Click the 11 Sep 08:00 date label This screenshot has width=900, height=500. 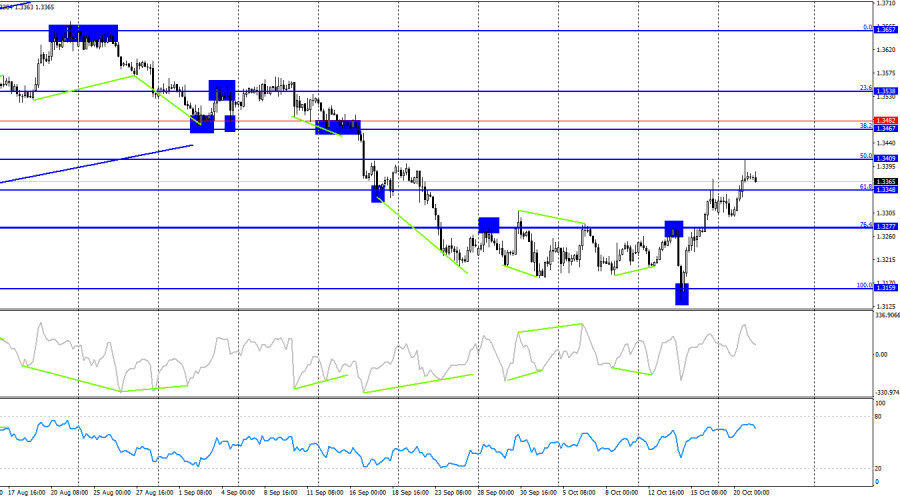pyautogui.click(x=325, y=493)
